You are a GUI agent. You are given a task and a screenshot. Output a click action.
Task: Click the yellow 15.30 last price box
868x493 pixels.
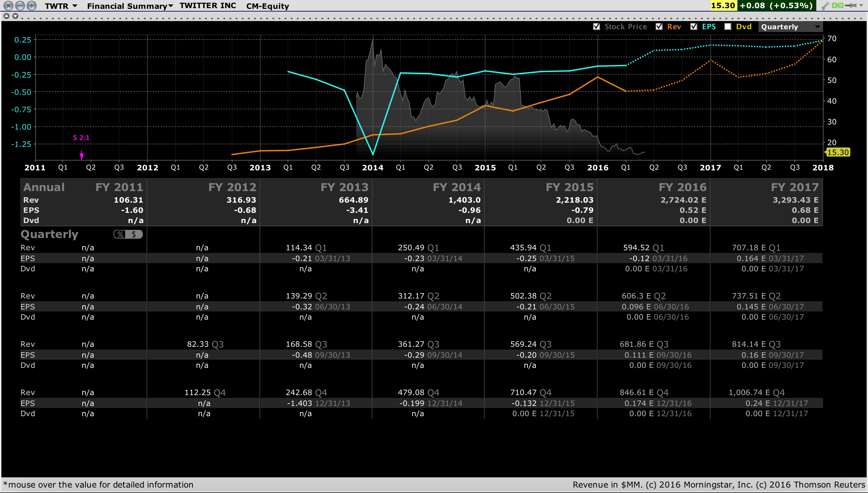pos(723,5)
